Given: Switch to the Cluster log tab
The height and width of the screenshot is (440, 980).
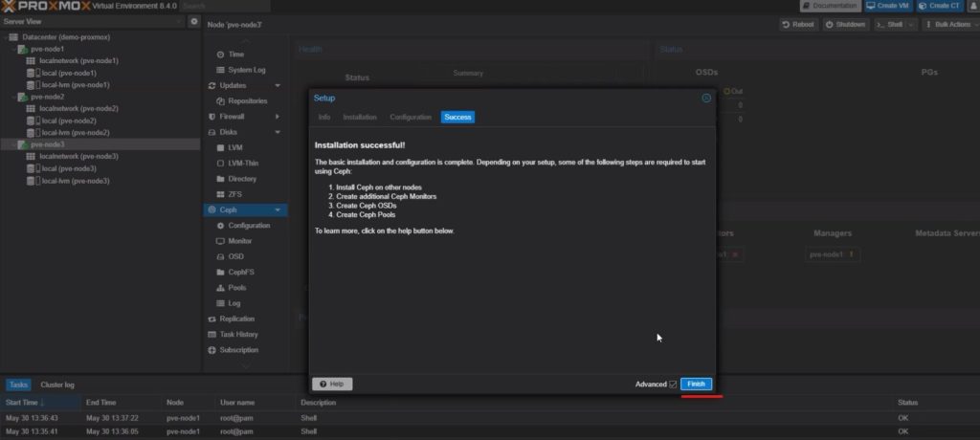Looking at the screenshot, I should coord(57,385).
